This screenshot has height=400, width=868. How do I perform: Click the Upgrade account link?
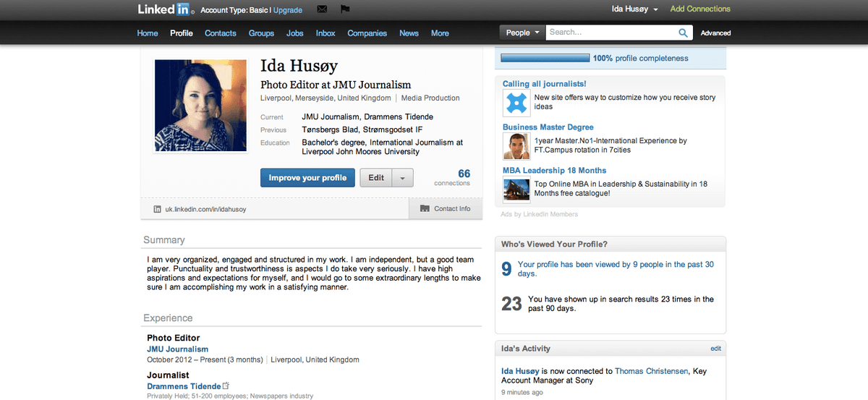click(288, 10)
